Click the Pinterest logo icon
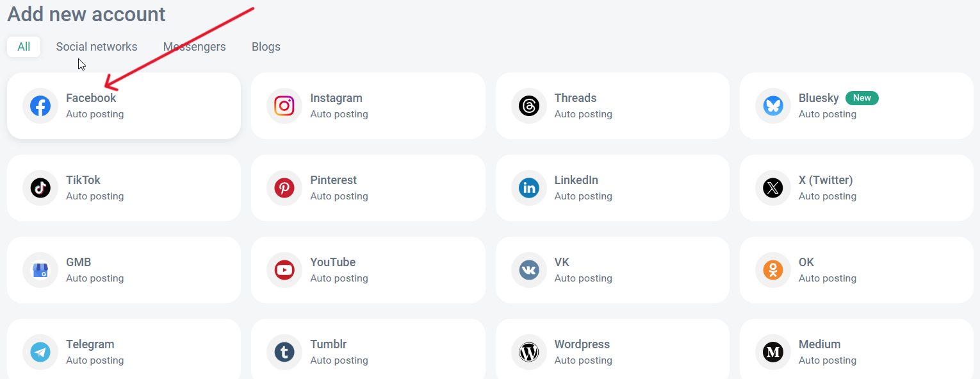 [284, 188]
